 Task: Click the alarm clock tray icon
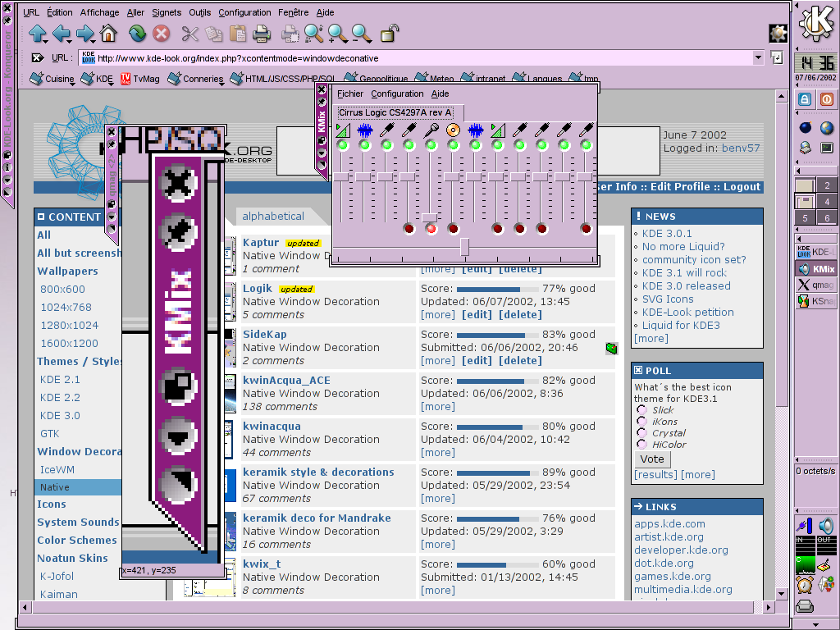click(x=805, y=584)
